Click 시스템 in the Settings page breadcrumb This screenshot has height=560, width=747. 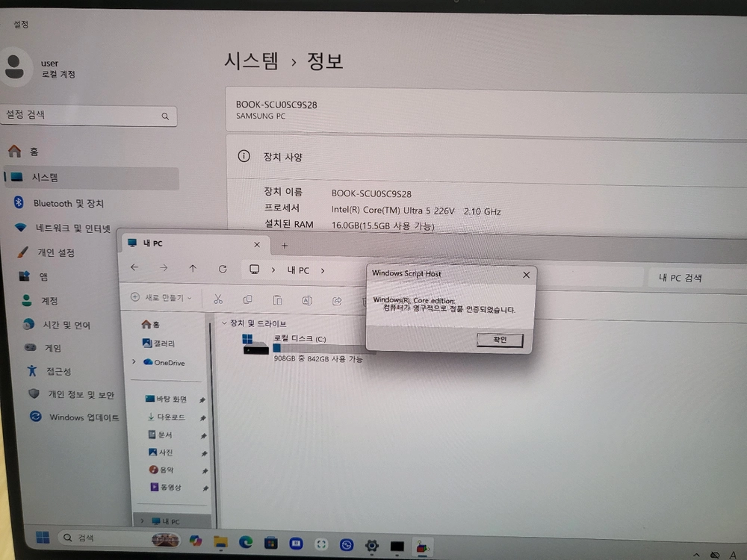point(251,61)
